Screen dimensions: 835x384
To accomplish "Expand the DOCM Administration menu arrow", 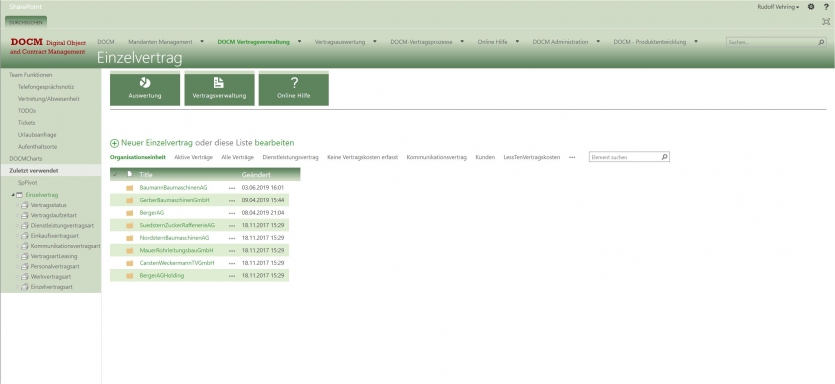I will click(x=598, y=42).
